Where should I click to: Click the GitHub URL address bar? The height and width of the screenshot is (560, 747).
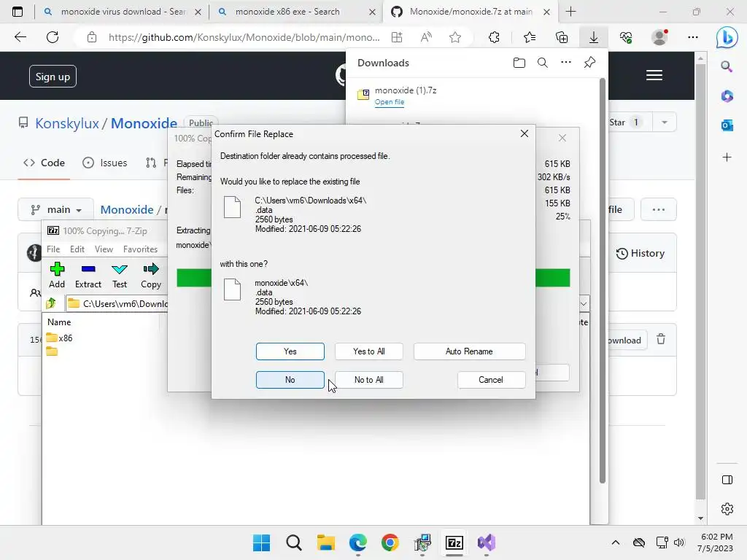tap(244, 37)
